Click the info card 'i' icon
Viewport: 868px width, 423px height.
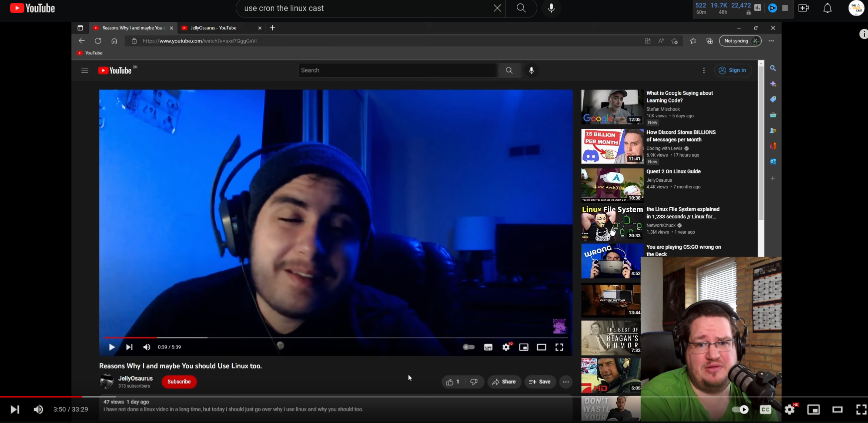(x=864, y=34)
